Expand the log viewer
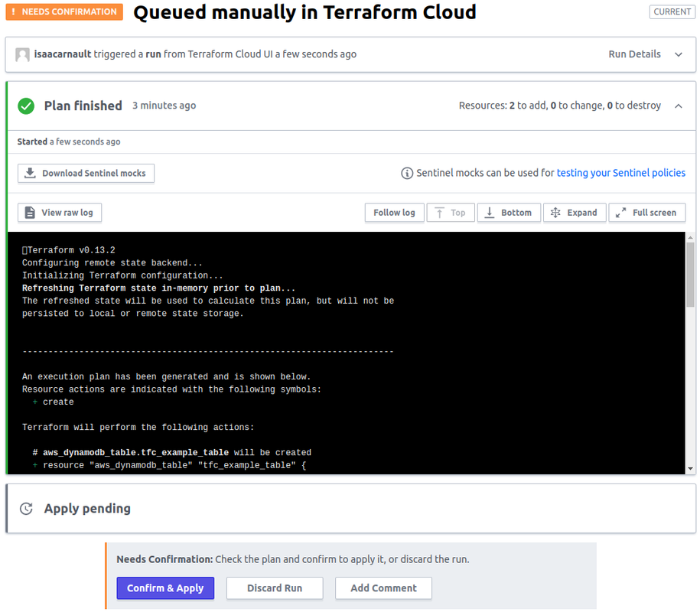700x612 pixels. 575,213
